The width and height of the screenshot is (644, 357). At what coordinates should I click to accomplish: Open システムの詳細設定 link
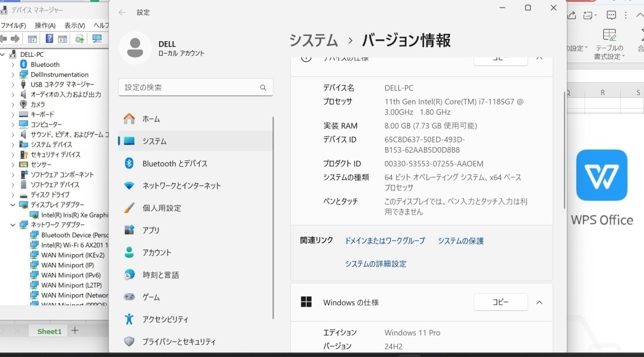point(375,263)
